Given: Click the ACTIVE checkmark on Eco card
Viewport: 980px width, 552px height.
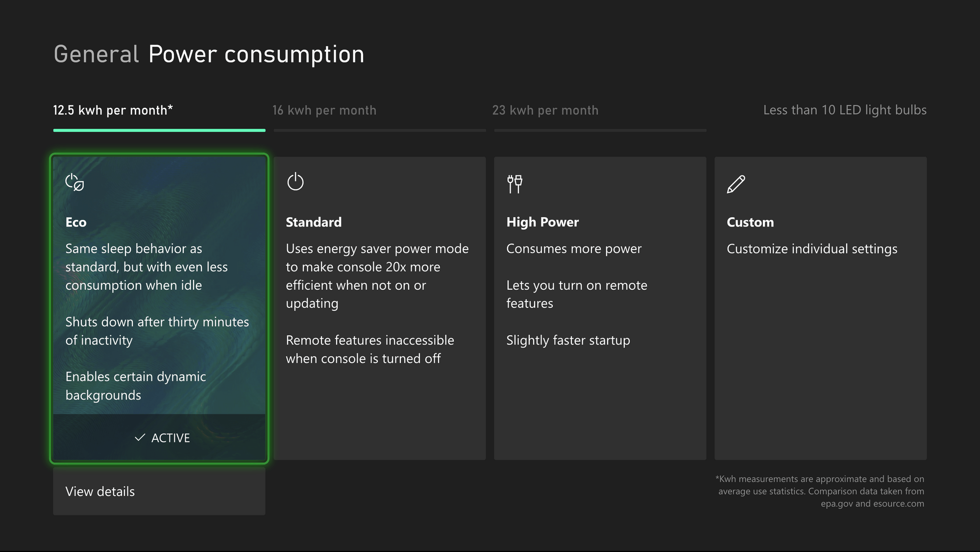Looking at the screenshot, I should coord(140,437).
